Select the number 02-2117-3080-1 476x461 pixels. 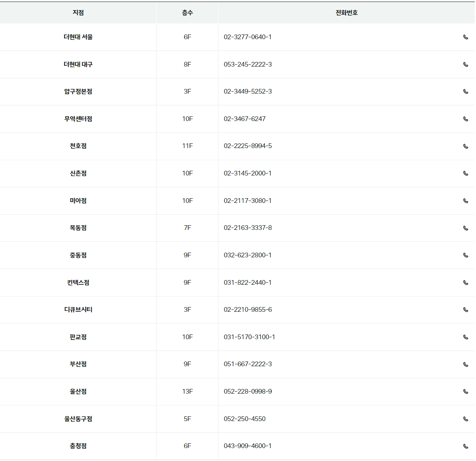pyautogui.click(x=248, y=201)
